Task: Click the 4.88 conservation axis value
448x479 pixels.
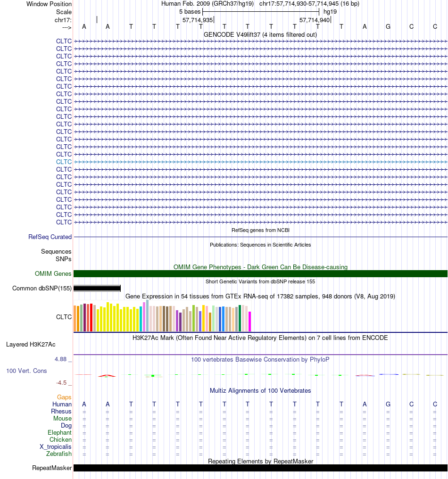Action: (x=60, y=359)
